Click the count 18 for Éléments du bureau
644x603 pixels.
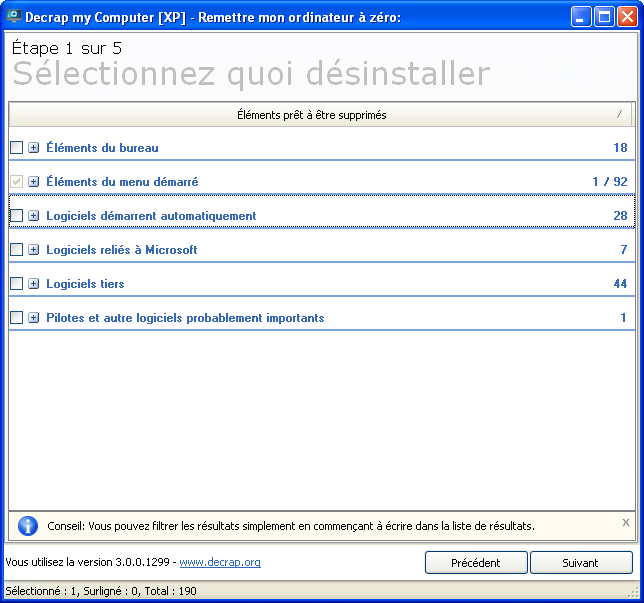pyautogui.click(x=620, y=148)
